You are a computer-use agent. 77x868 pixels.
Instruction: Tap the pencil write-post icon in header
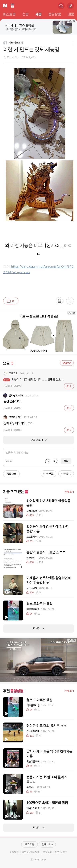pos(70,6)
